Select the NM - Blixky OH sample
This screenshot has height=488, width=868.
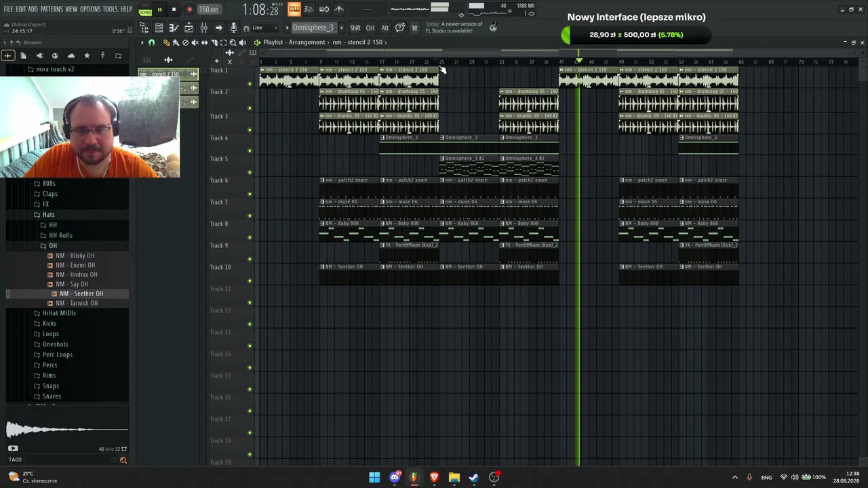click(75, 256)
